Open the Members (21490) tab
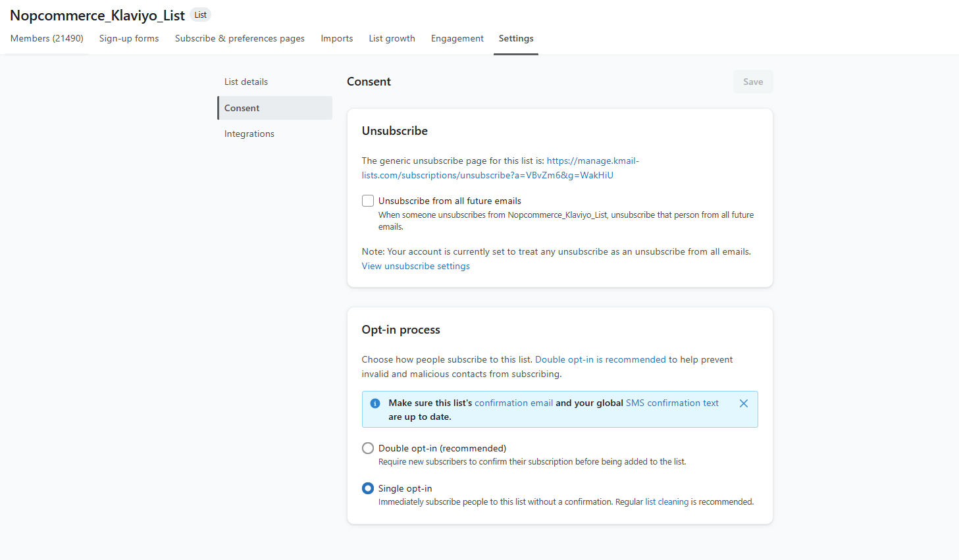This screenshot has height=560, width=959. point(47,38)
